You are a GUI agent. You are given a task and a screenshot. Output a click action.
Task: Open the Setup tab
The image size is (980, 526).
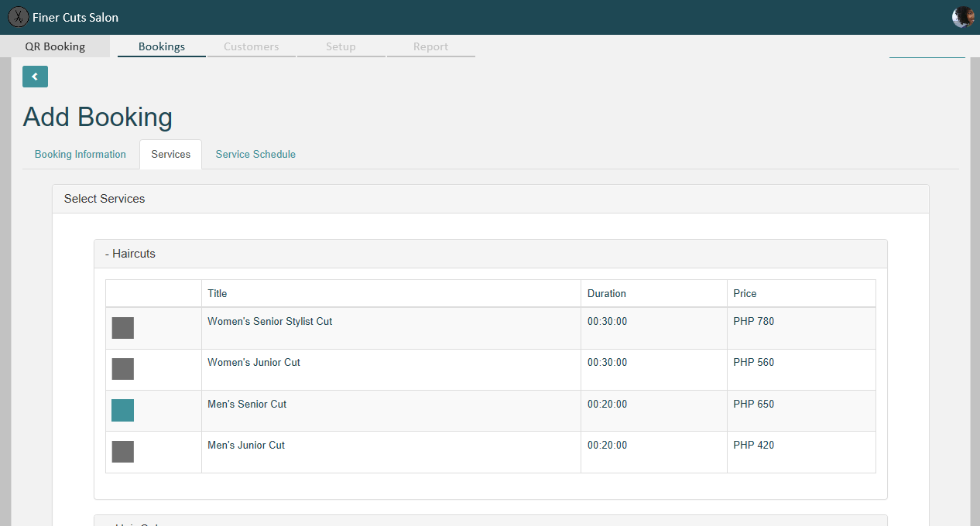pyautogui.click(x=341, y=46)
